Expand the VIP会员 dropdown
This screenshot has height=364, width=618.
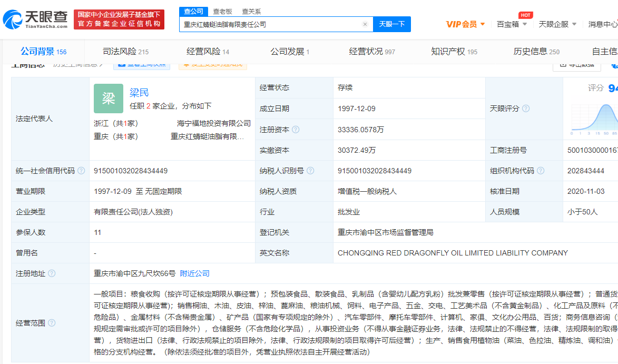click(x=465, y=24)
